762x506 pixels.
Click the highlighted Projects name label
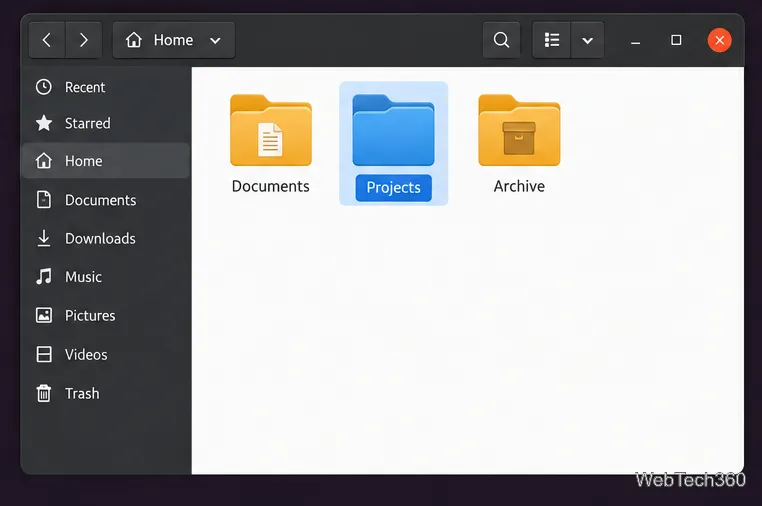pos(394,188)
